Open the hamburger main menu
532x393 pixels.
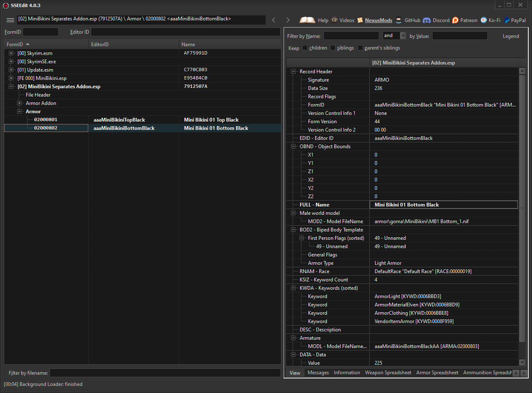point(10,20)
